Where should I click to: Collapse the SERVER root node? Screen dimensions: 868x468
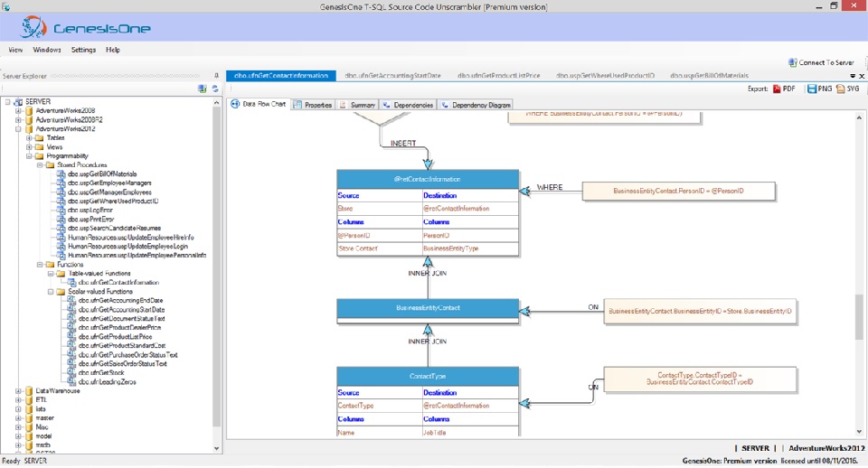[x=8, y=102]
